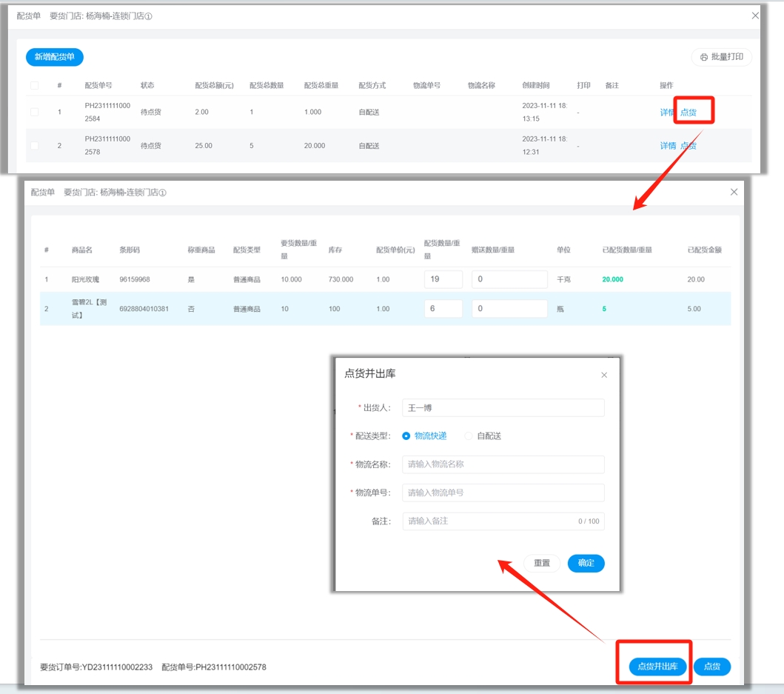The image size is (784, 694).
Task: Reset the form using 重置
Action: (542, 563)
